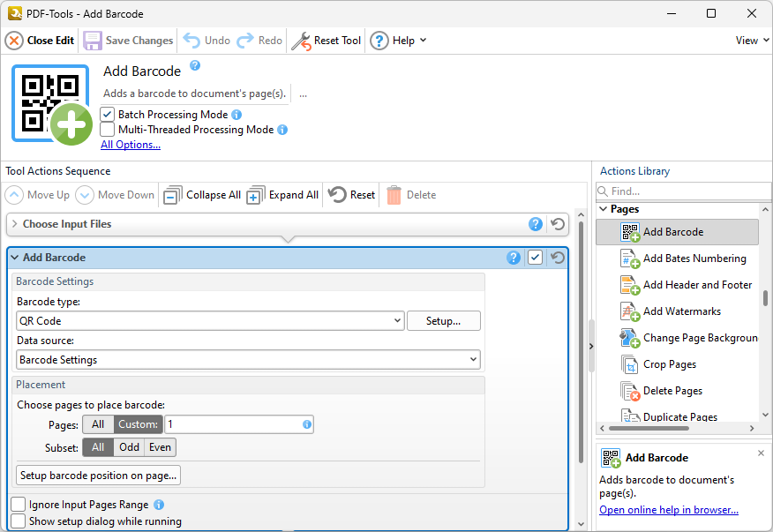Click info icon in Pages custom field
Viewport: 773px width, 532px height.
(306, 424)
